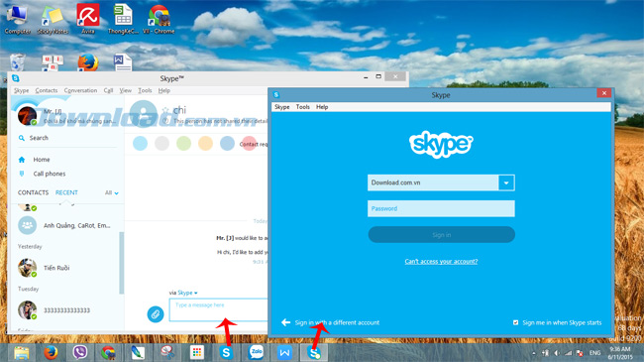
Task: Click Call phones icon in sidebar
Action: click(22, 174)
